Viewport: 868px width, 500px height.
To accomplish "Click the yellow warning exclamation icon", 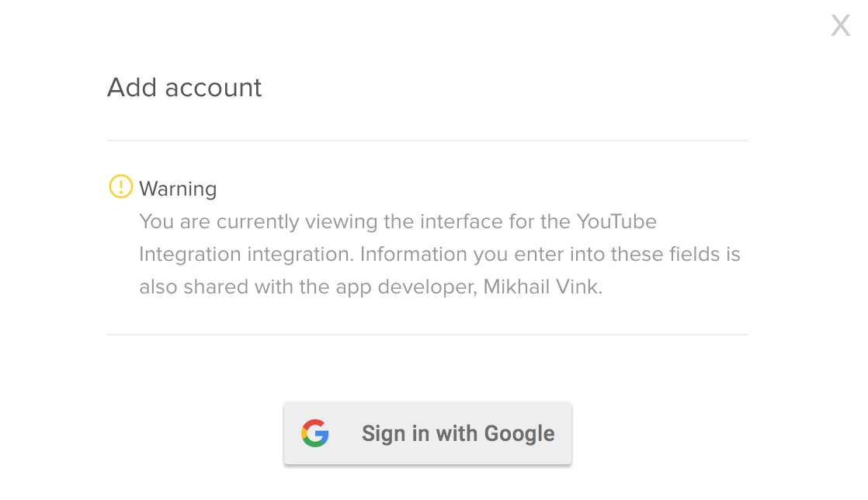I will tap(120, 187).
